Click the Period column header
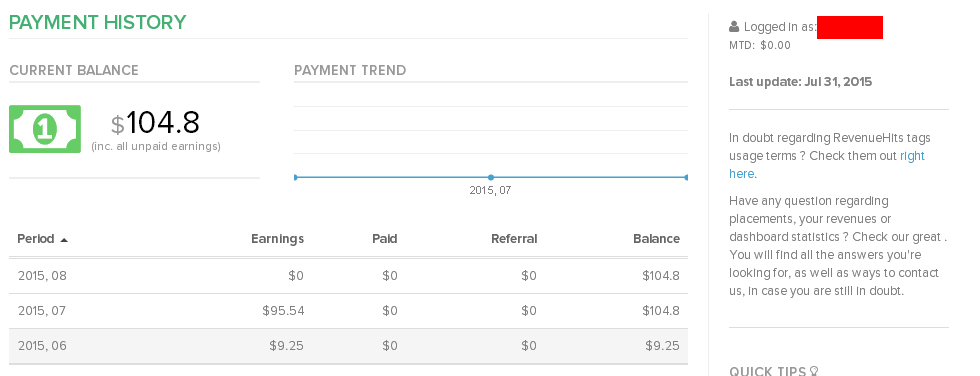Viewport: 980px width, 376px height. pyautogui.click(x=36, y=239)
